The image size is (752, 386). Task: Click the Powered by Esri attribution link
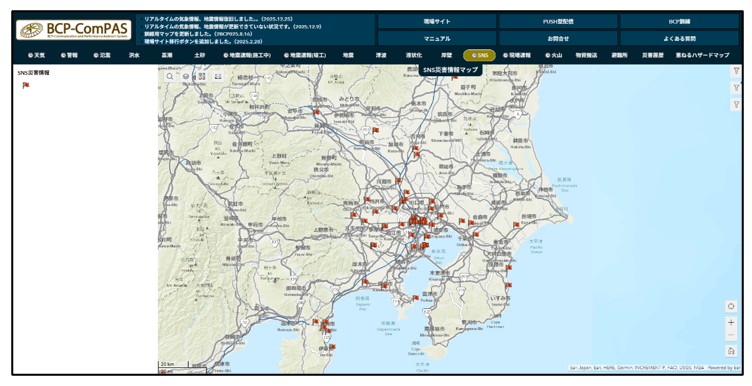coord(725,368)
